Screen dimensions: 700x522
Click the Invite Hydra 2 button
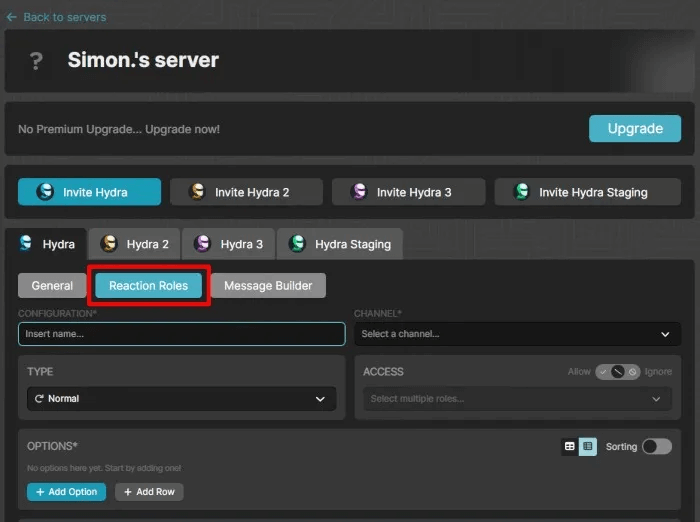(x=246, y=192)
